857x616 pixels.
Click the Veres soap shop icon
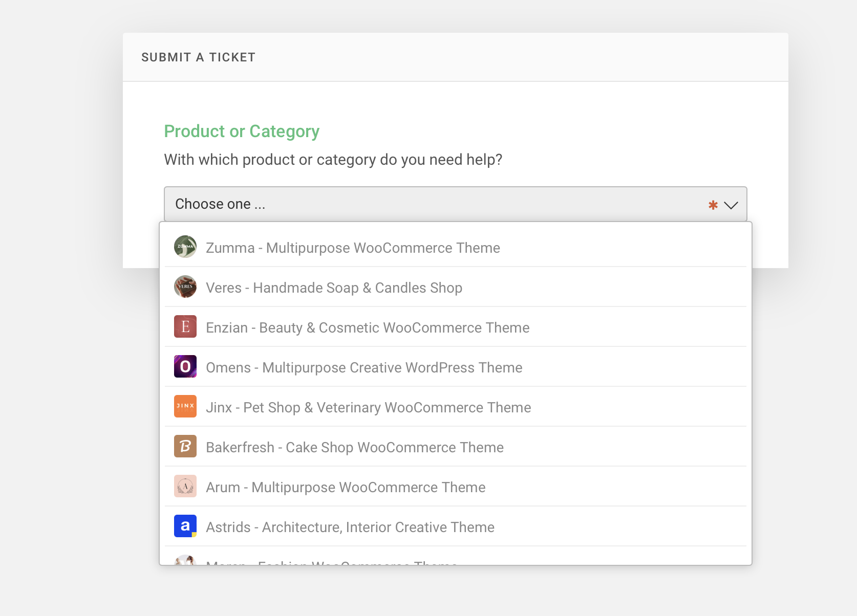(185, 287)
